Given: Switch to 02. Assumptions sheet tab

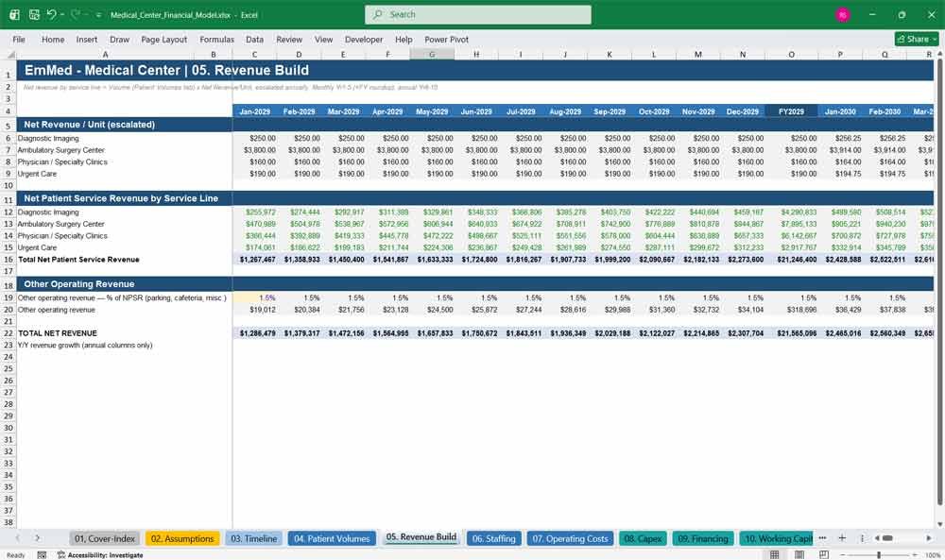Looking at the screenshot, I should tap(182, 538).
